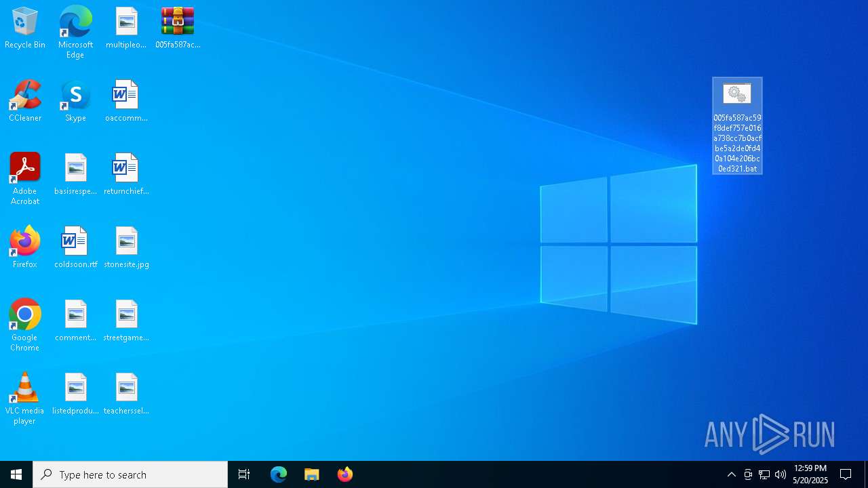Open Task View from the taskbar
This screenshot has width=868, height=488.
click(244, 474)
